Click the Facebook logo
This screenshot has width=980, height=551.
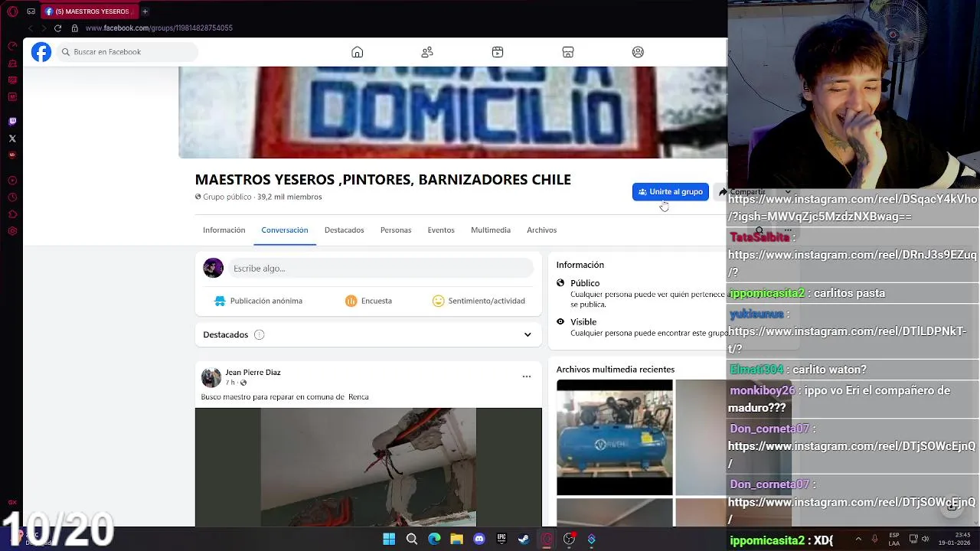click(41, 52)
